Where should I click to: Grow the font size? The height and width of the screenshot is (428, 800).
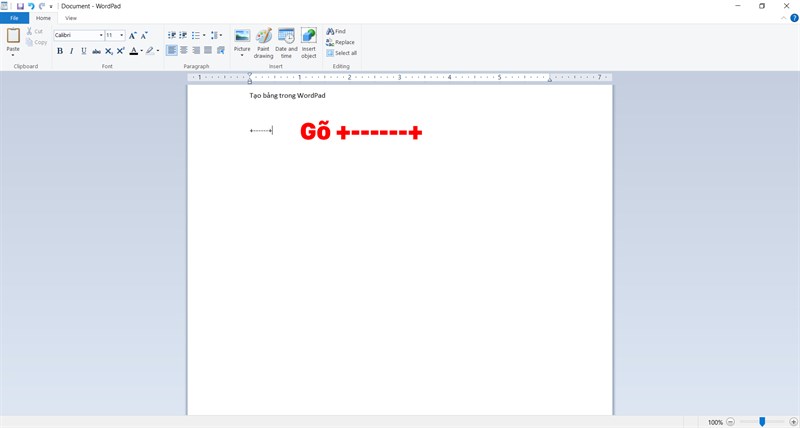pos(132,35)
